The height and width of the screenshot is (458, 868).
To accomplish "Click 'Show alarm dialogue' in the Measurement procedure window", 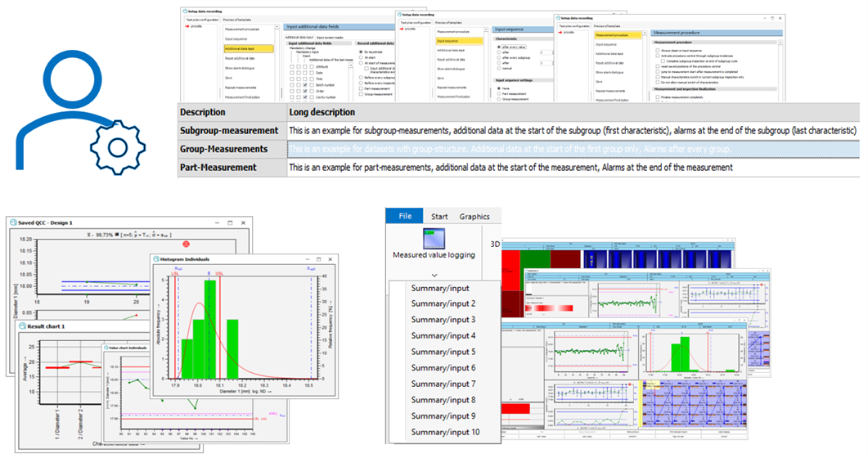I will (609, 73).
